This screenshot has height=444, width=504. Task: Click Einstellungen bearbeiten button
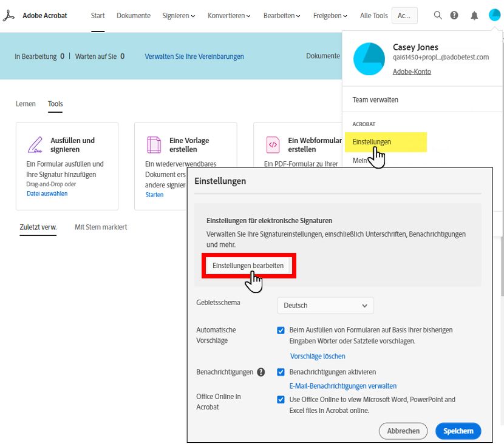tap(248, 266)
